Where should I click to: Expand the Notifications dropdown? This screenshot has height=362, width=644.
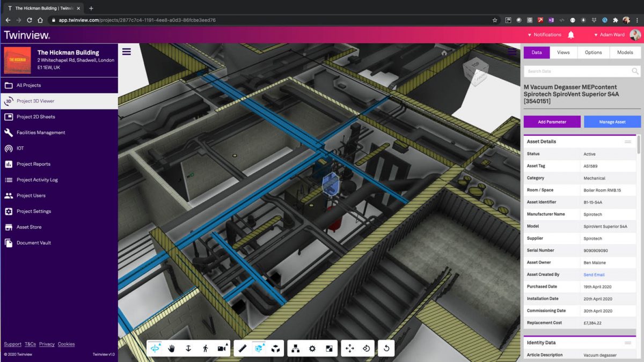tap(545, 35)
